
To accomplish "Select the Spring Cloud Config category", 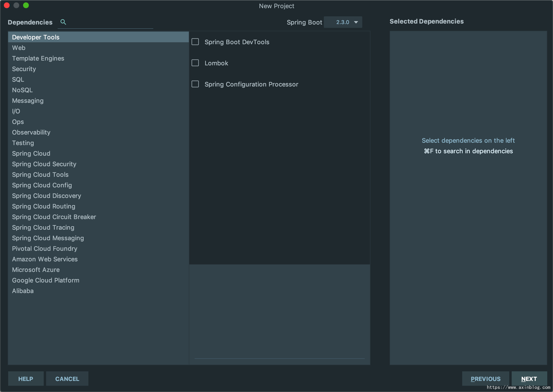I will [98, 185].
